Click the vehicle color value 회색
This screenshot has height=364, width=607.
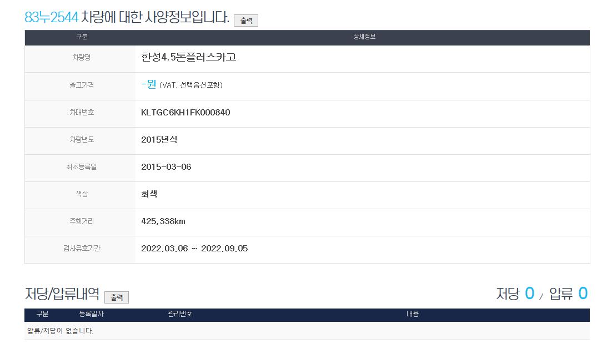click(150, 194)
